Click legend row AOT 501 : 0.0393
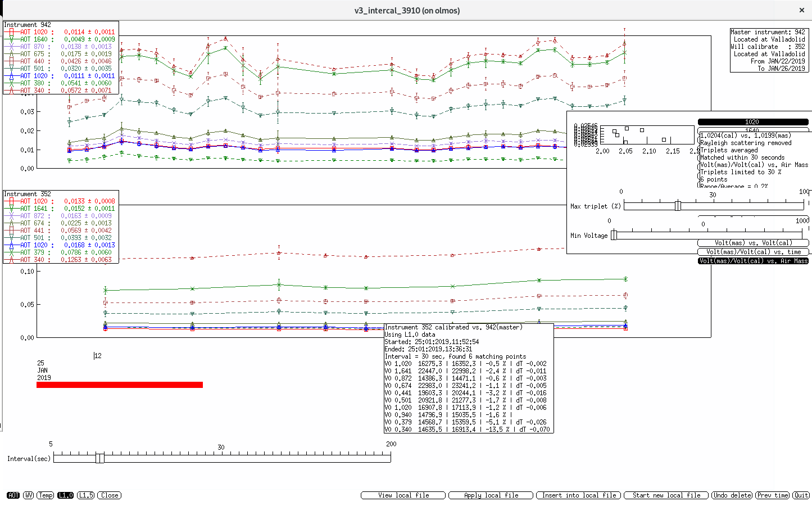This screenshot has height=506, width=812. click(x=60, y=238)
